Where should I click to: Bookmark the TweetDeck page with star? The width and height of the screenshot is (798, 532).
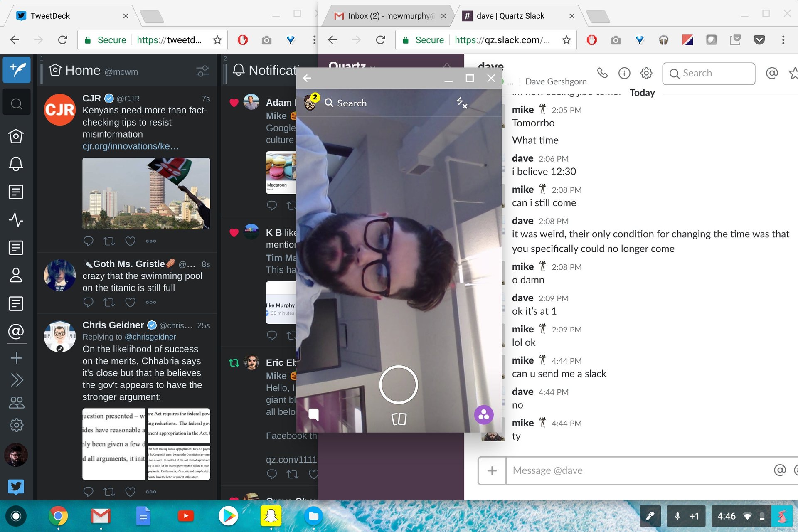[x=217, y=40]
